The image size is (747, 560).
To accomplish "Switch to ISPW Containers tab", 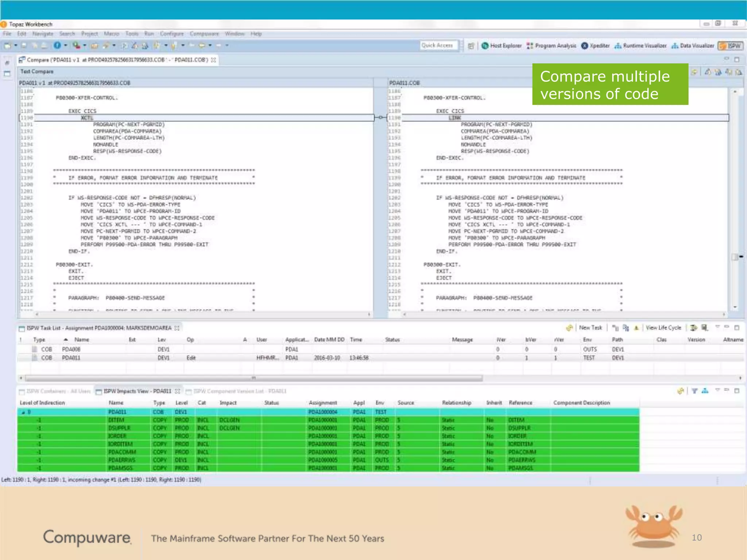I will 55,391.
